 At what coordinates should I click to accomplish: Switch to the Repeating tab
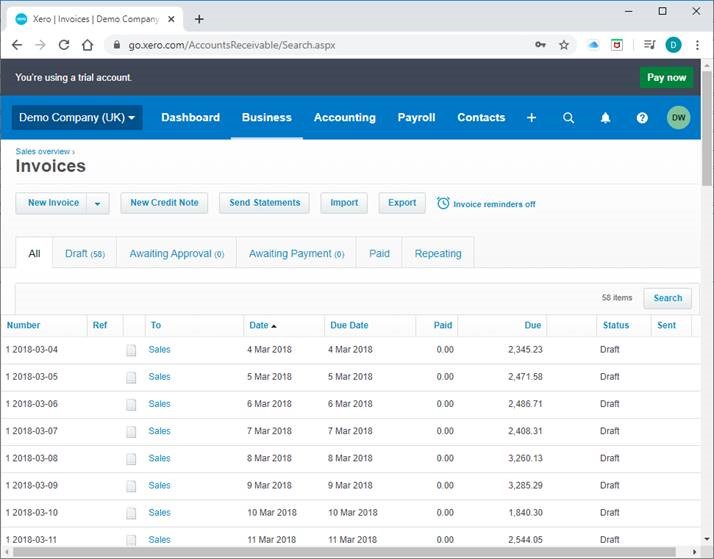[438, 253]
